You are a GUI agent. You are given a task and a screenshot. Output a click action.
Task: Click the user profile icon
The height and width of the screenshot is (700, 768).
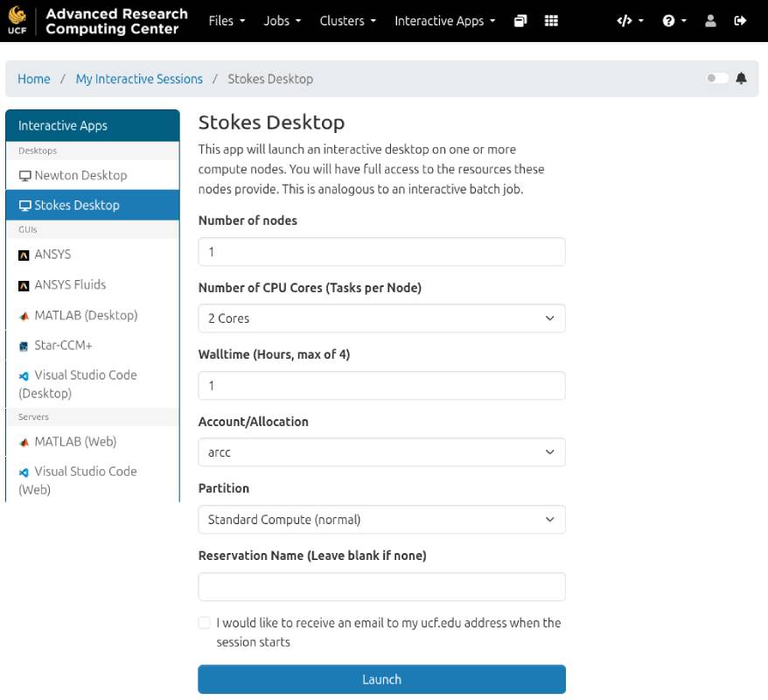(710, 21)
